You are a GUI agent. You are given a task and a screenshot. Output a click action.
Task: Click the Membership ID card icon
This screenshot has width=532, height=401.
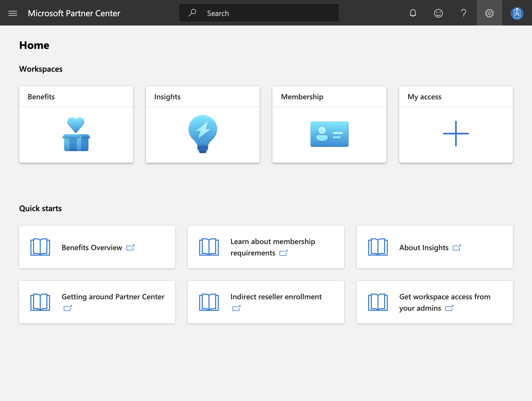[329, 134]
